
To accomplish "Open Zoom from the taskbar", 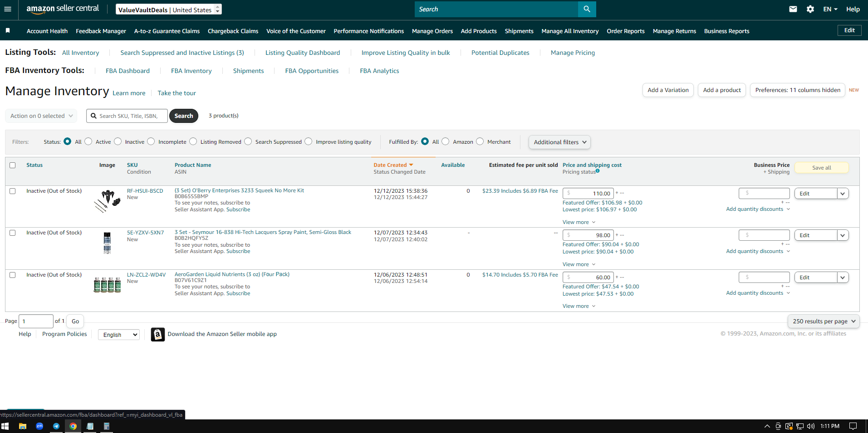I will 39,426.
